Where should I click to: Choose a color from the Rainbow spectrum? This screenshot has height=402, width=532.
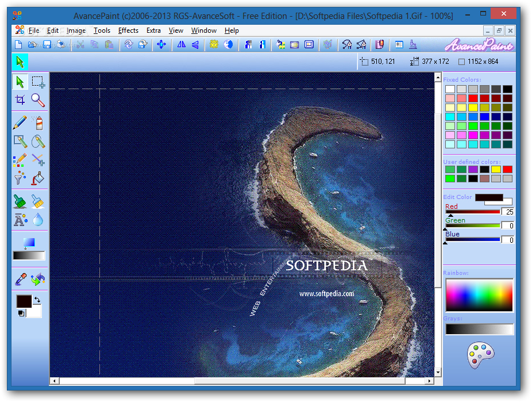click(479, 295)
